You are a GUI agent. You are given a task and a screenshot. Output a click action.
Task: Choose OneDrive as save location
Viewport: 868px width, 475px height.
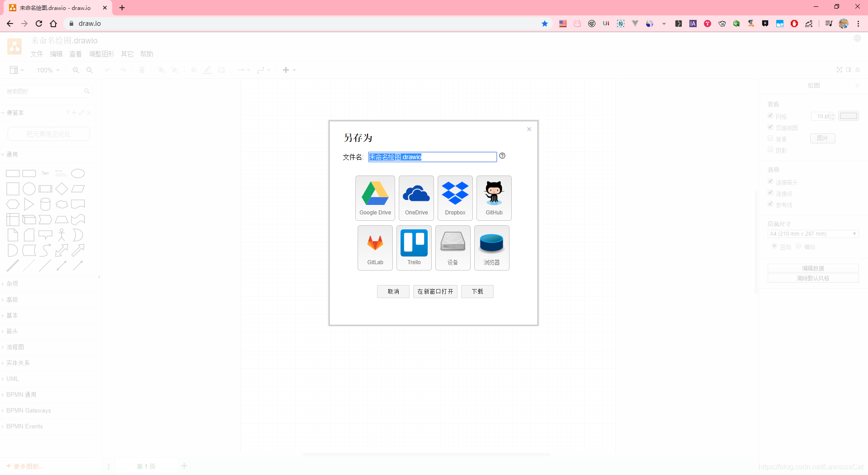pos(416,198)
